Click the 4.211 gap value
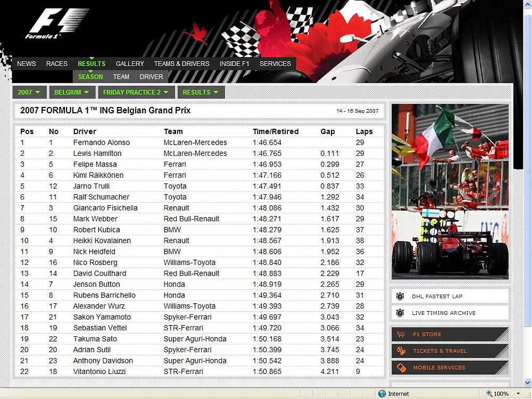 point(330,371)
